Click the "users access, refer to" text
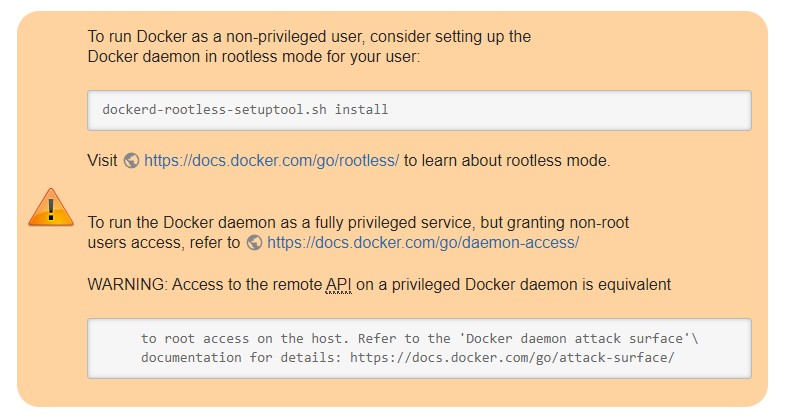This screenshot has width=797, height=417. (164, 242)
